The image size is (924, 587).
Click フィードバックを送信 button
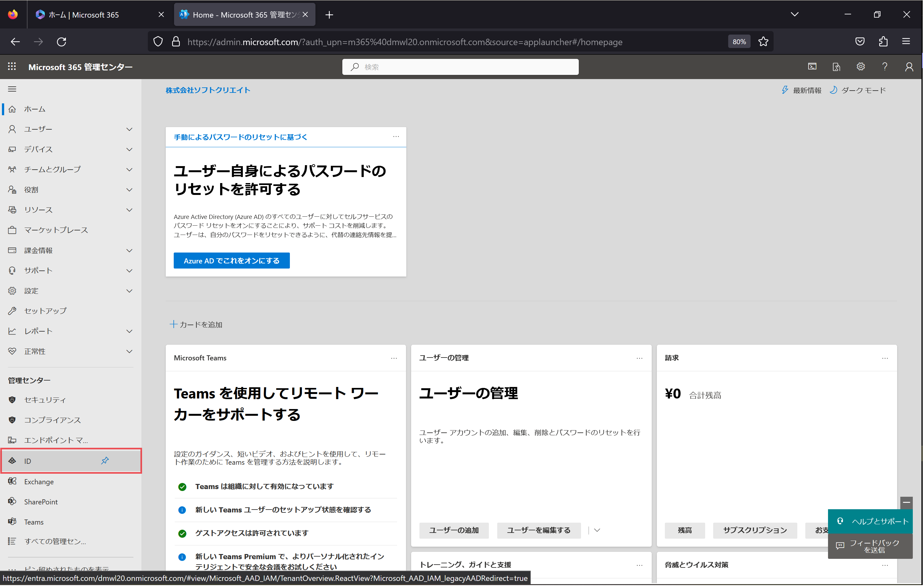click(871, 547)
